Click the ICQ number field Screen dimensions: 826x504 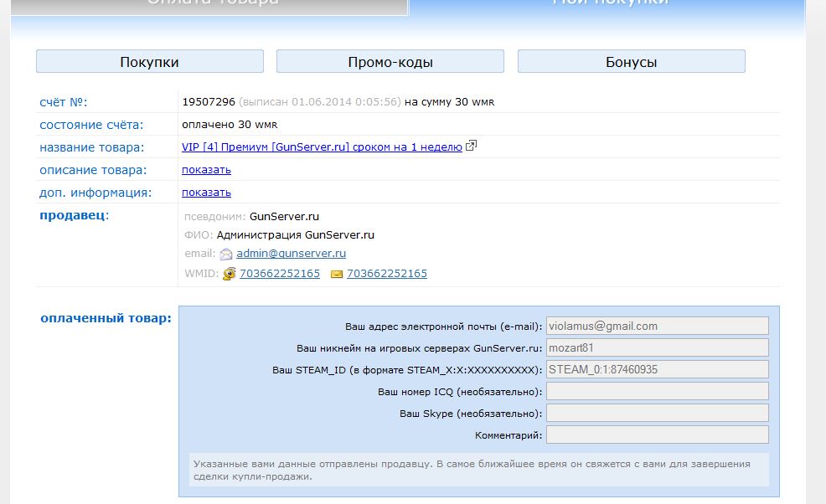coord(657,391)
